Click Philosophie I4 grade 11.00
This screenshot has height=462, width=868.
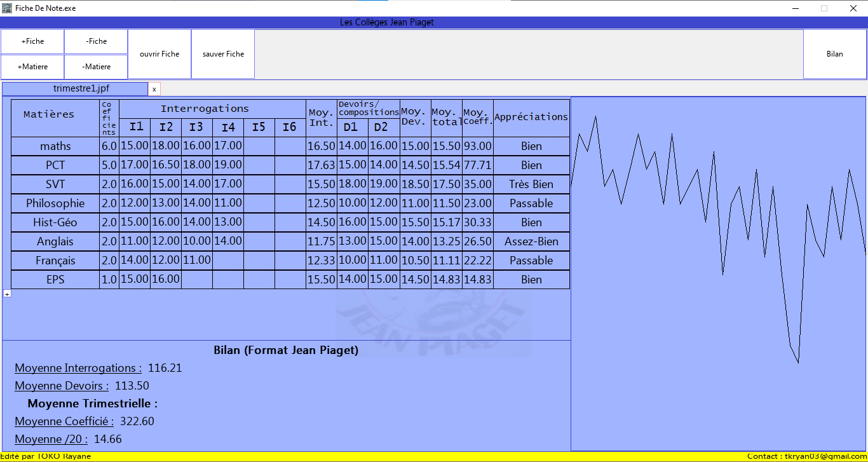[x=228, y=203]
